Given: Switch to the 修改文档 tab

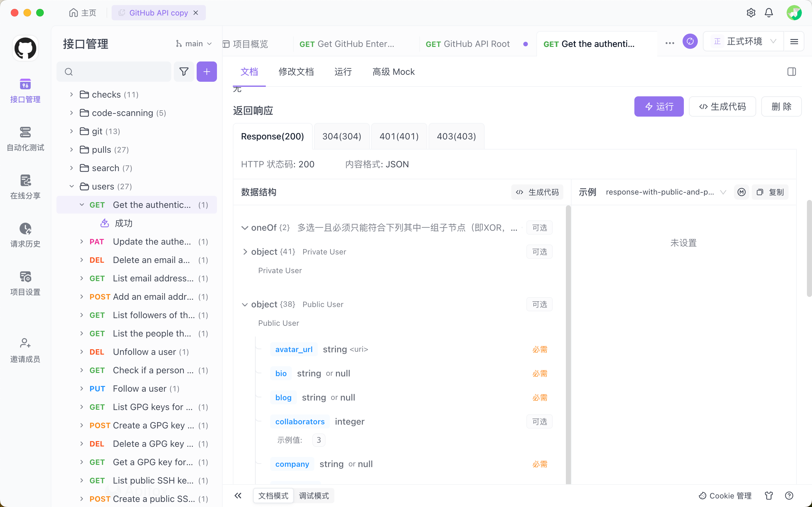Looking at the screenshot, I should click(296, 72).
